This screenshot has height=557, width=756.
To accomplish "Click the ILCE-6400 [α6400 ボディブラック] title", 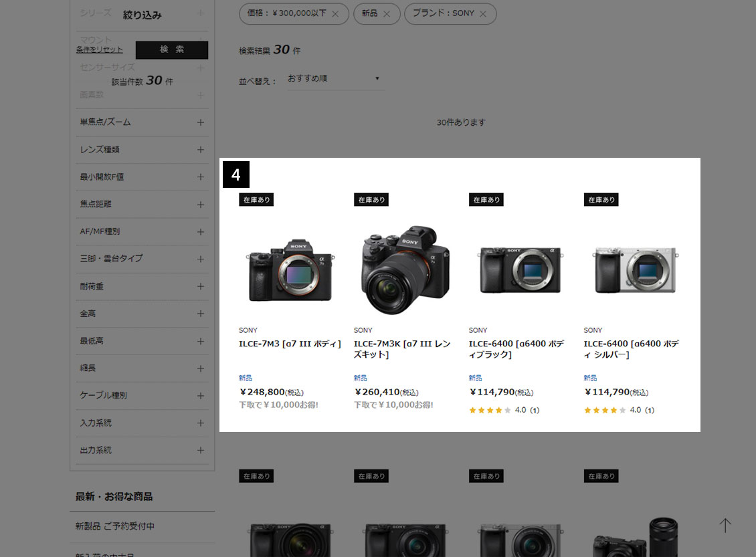I will [x=516, y=349].
